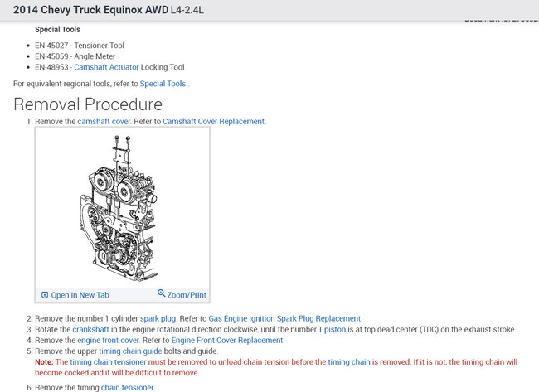Select the Removal Procedure heading
This screenshot has width=539, height=392.
point(88,104)
